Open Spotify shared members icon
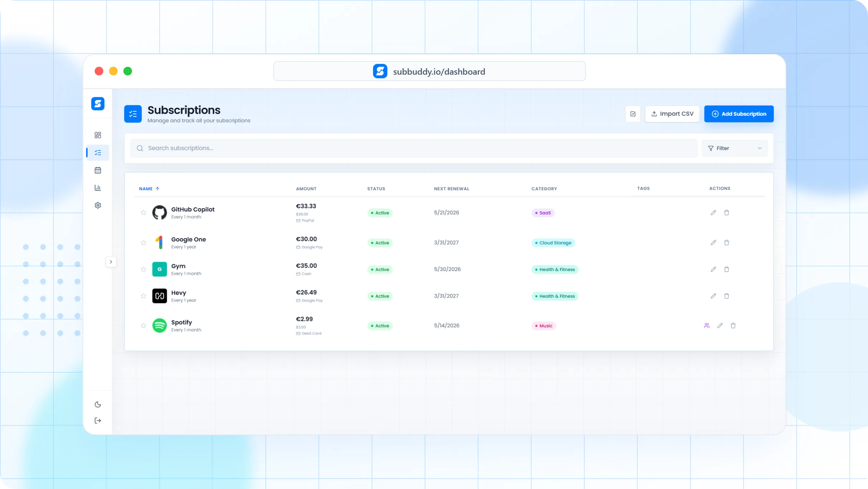The image size is (868, 489). tap(707, 326)
